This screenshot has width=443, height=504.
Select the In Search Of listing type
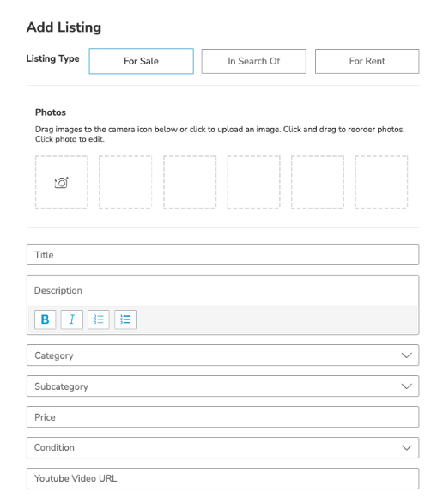click(253, 61)
